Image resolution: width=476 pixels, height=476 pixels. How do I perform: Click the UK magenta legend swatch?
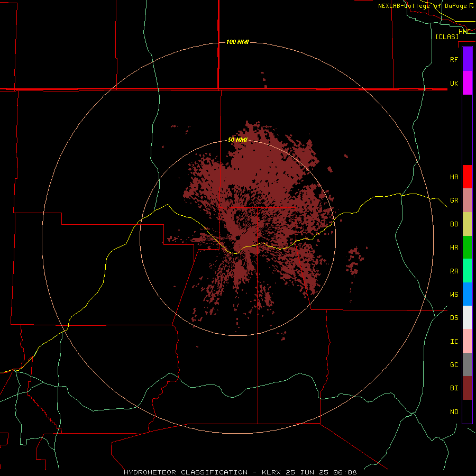pyautogui.click(x=467, y=83)
